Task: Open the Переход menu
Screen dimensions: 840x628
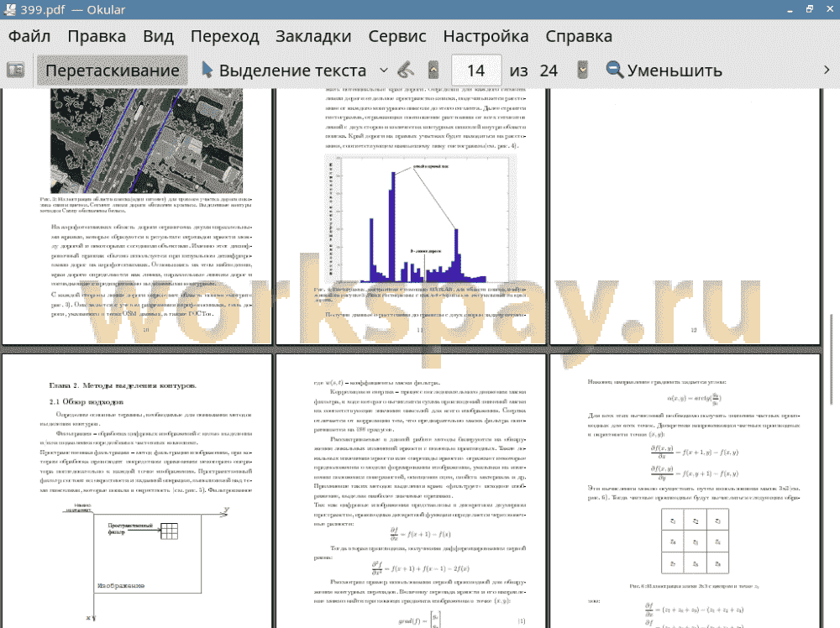Action: point(224,36)
